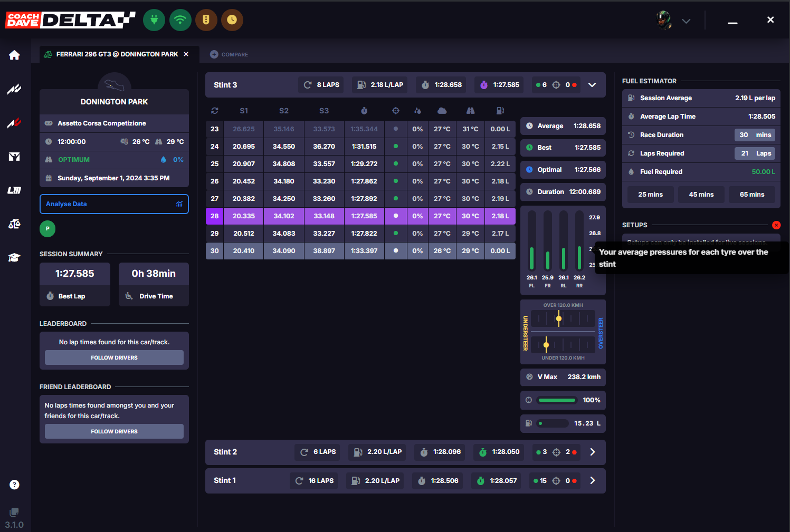Edit the Race Duration minutes field
The image size is (790, 532).
(755, 135)
